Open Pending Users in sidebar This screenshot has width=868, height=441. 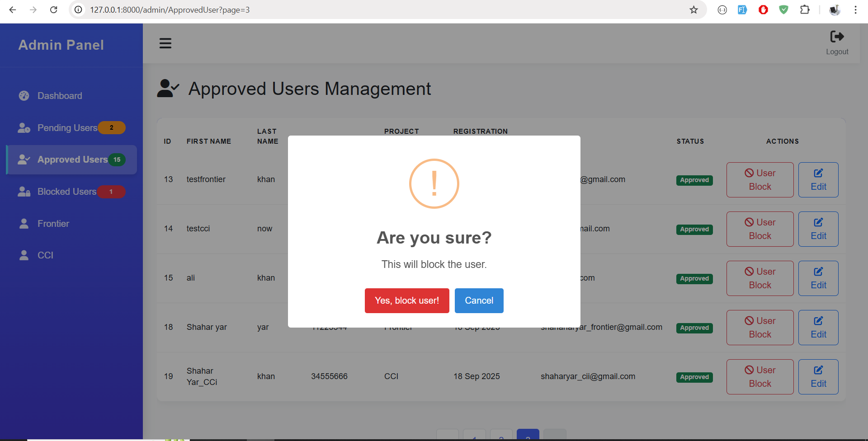[67, 128]
